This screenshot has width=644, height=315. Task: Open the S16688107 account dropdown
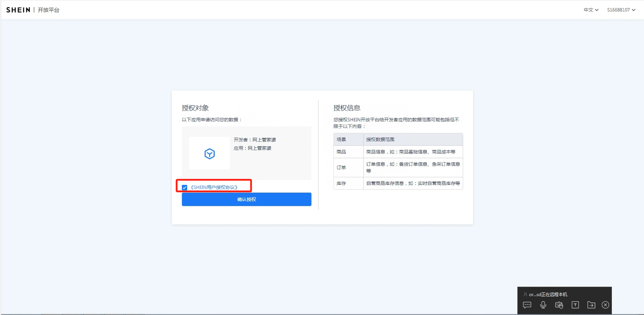(621, 10)
